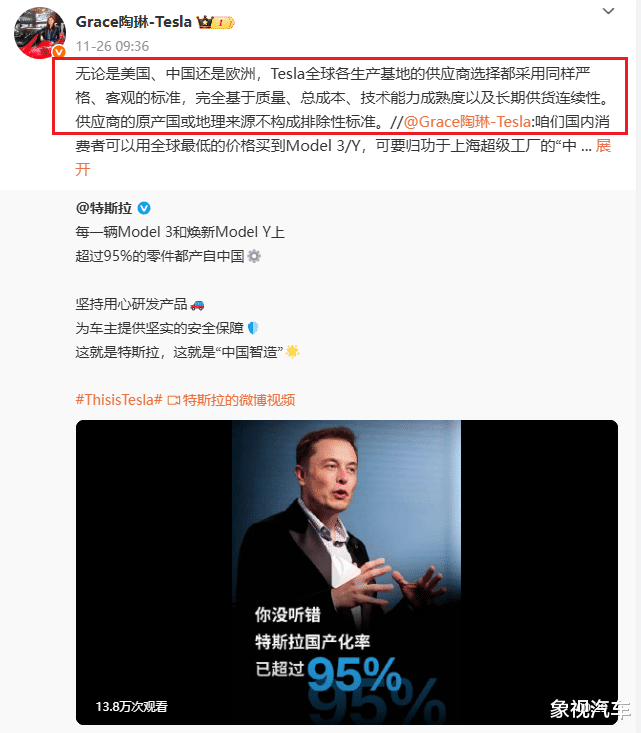
Task: Click the highlighted post text paragraph
Action: click(x=340, y=96)
